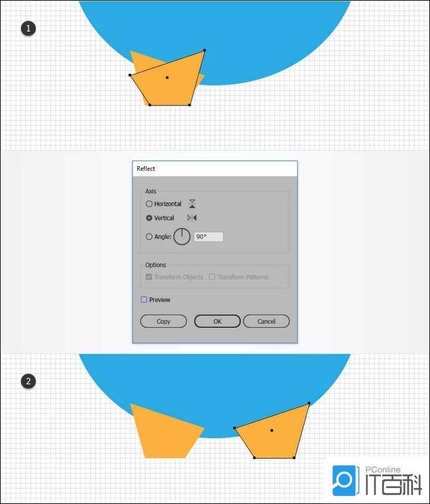
Task: Click the step 1 number badge
Action: pos(28,28)
